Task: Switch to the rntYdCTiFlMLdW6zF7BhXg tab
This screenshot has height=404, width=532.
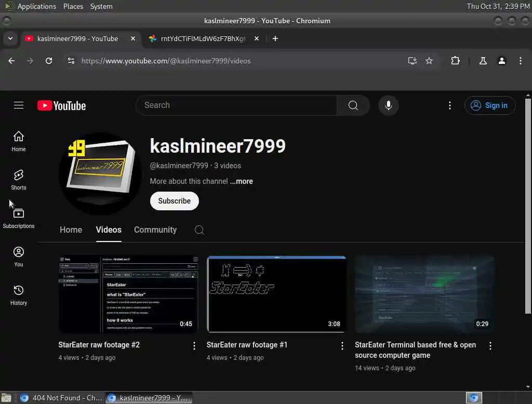Action: click(204, 38)
